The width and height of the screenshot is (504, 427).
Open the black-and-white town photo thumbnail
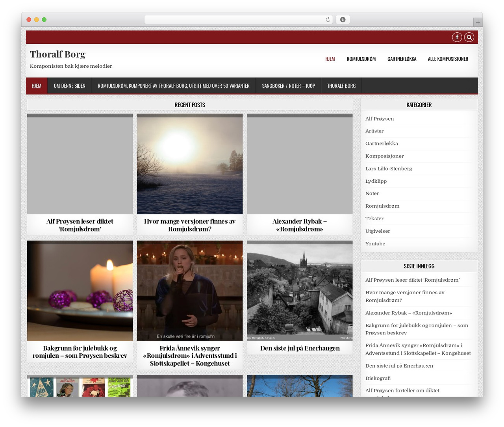pos(300,291)
